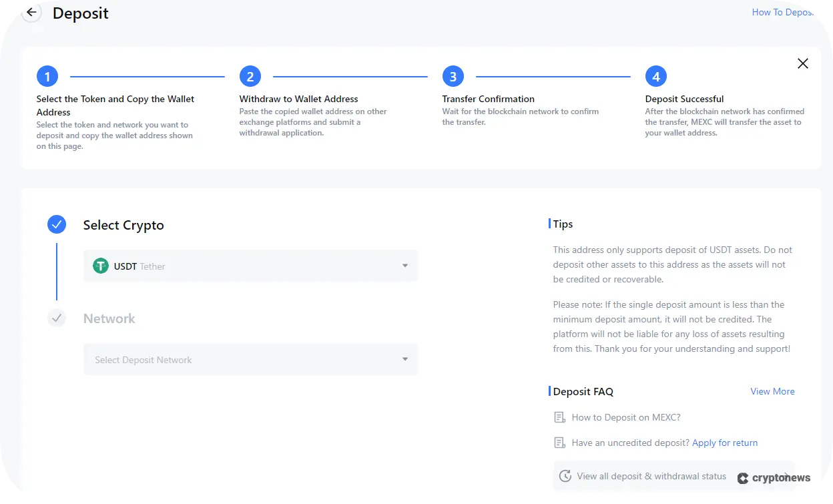Open View all deposit & withdrawal status
Image resolution: width=833 pixels, height=504 pixels.
(674, 476)
